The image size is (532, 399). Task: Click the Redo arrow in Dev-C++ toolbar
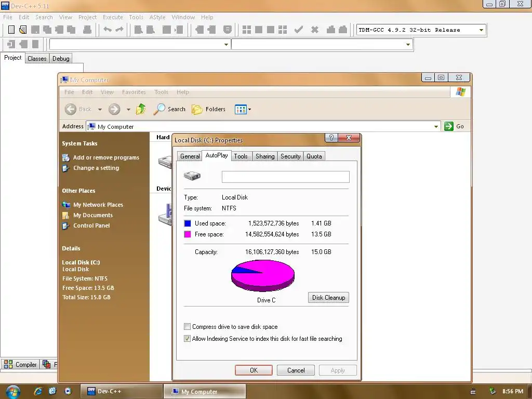[119, 30]
